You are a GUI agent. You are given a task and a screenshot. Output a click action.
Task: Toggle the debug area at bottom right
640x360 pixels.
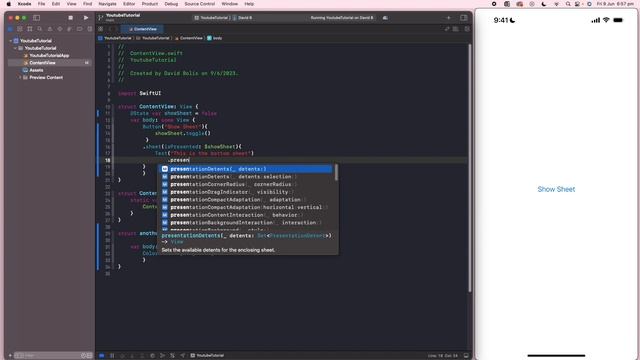click(x=466, y=356)
